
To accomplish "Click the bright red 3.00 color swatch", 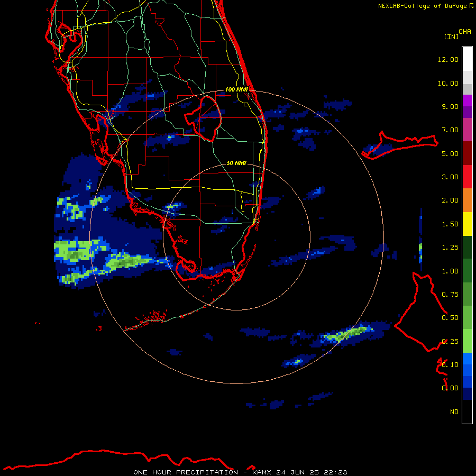I will coord(467,177).
